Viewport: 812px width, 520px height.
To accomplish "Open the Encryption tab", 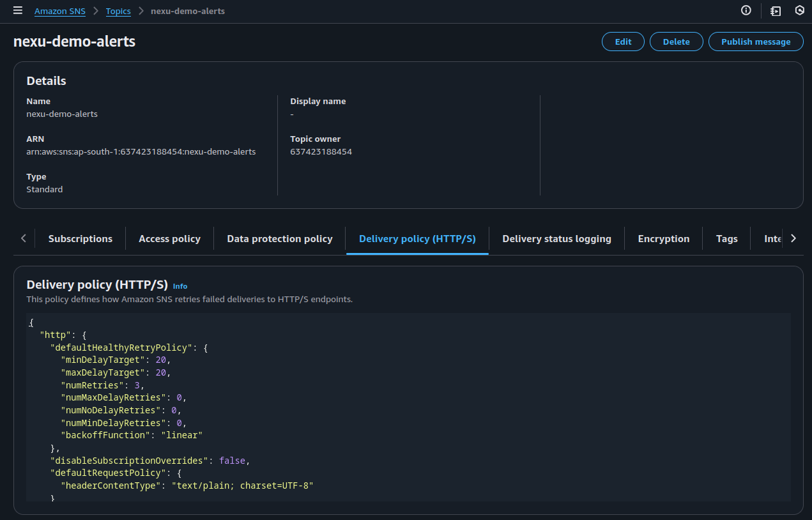I will coord(663,239).
